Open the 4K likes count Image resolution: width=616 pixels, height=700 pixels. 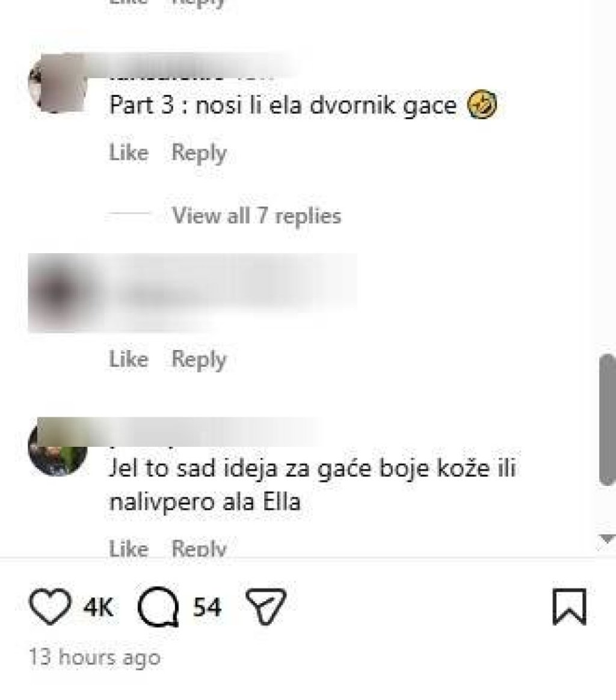[x=99, y=607]
